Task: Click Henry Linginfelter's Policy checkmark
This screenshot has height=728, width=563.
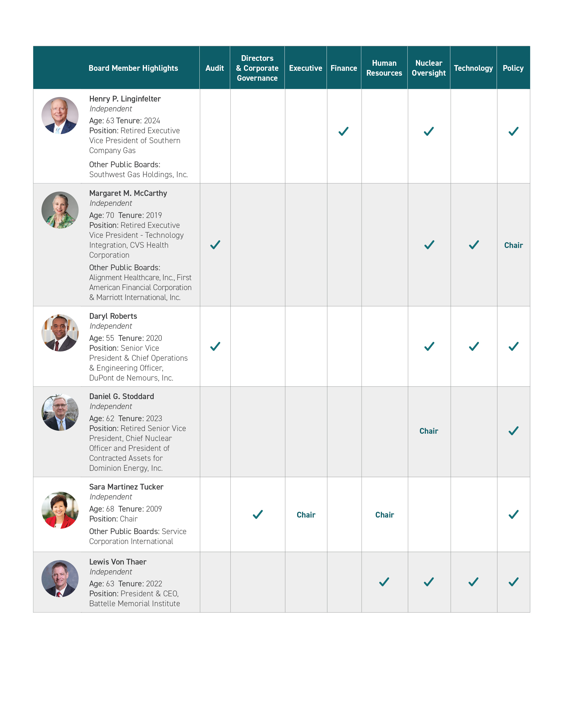Action: click(x=513, y=131)
